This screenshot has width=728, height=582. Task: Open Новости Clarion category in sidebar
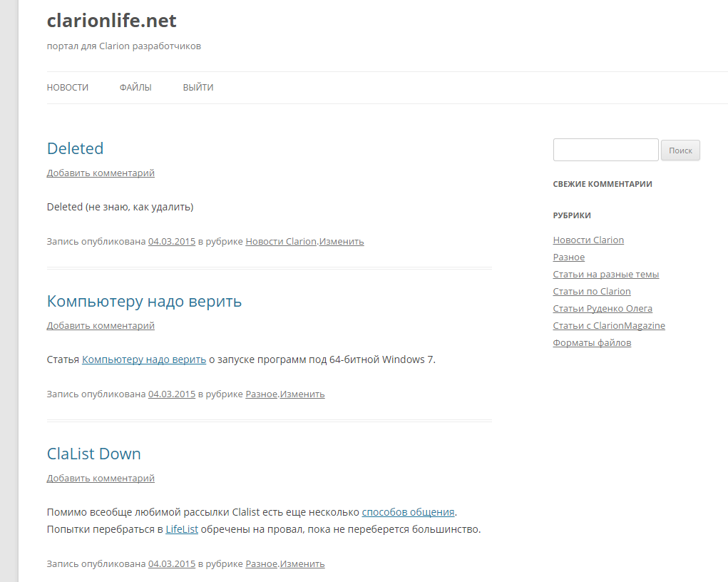[588, 240]
